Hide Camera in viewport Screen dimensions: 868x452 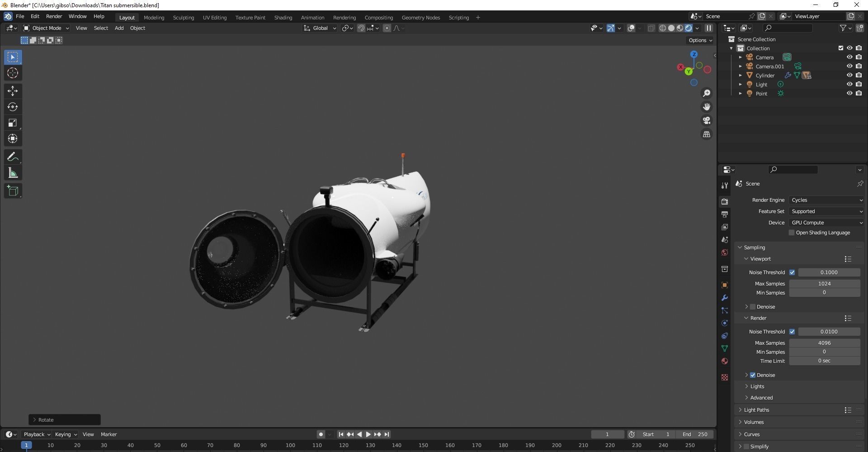point(849,57)
